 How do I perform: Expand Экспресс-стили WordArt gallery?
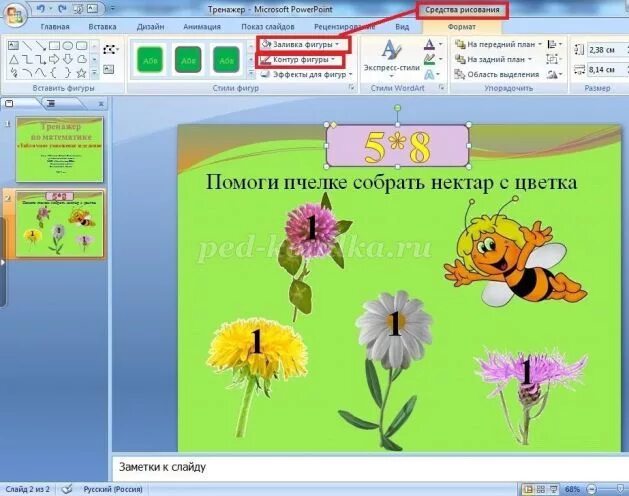[x=391, y=58]
